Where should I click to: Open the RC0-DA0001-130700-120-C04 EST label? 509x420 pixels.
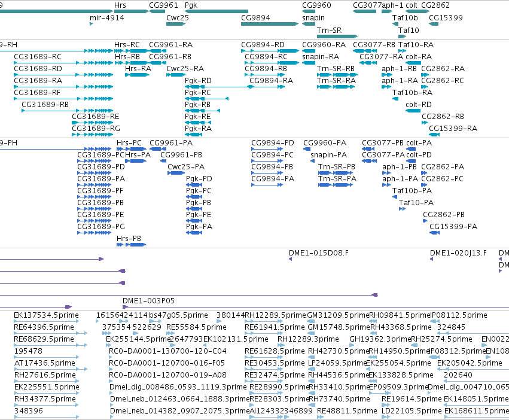tap(167, 351)
